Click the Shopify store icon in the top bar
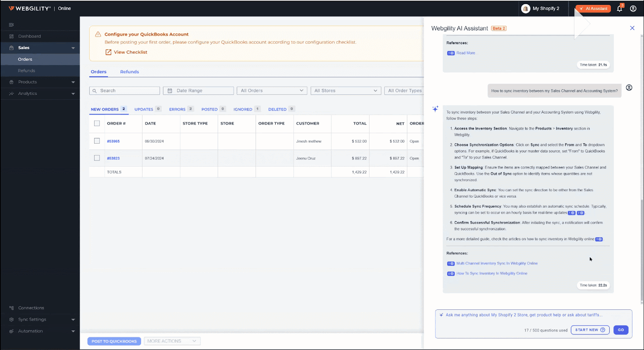This screenshot has width=644, height=350. click(x=526, y=8)
